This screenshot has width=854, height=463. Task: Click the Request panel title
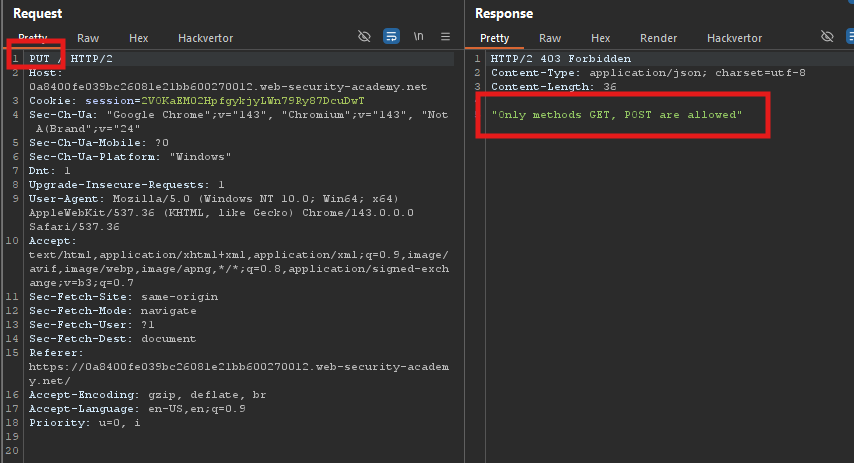pos(38,14)
